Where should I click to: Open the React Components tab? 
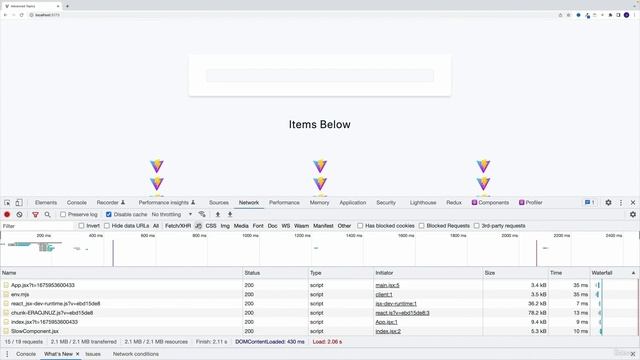point(490,202)
